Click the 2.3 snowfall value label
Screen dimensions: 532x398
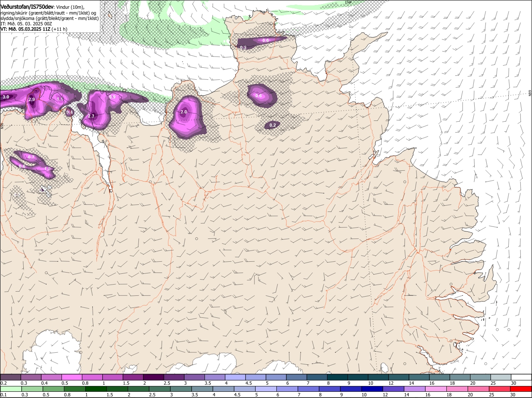(91, 116)
